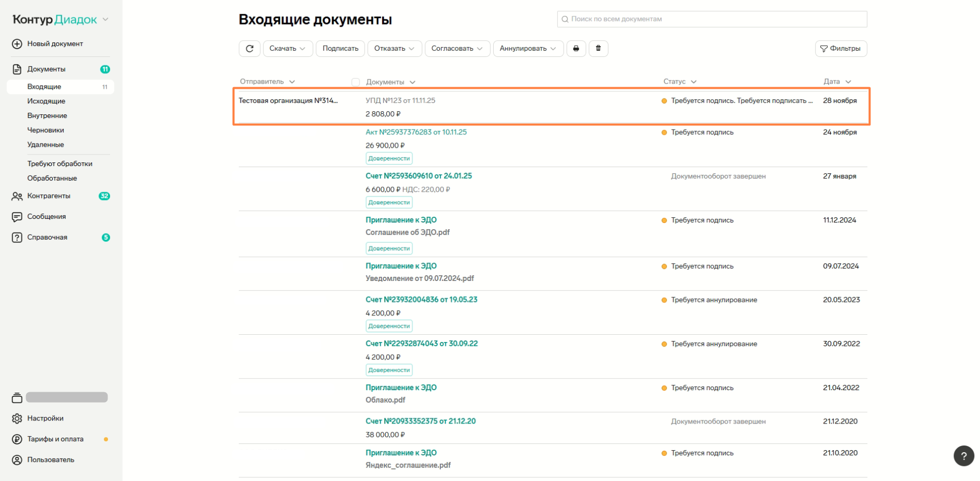This screenshot has width=980, height=481.
Task: Open link Акт №25937376283 от 10.11.25
Action: point(416,132)
